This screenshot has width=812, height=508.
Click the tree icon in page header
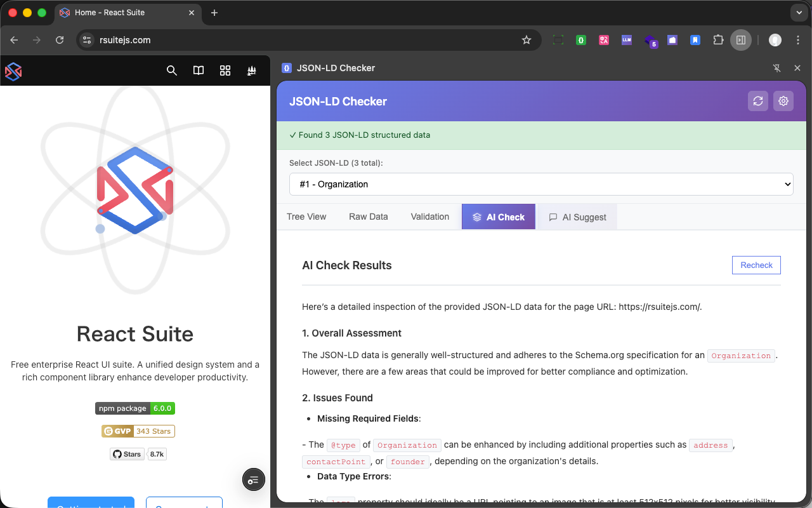pos(252,70)
